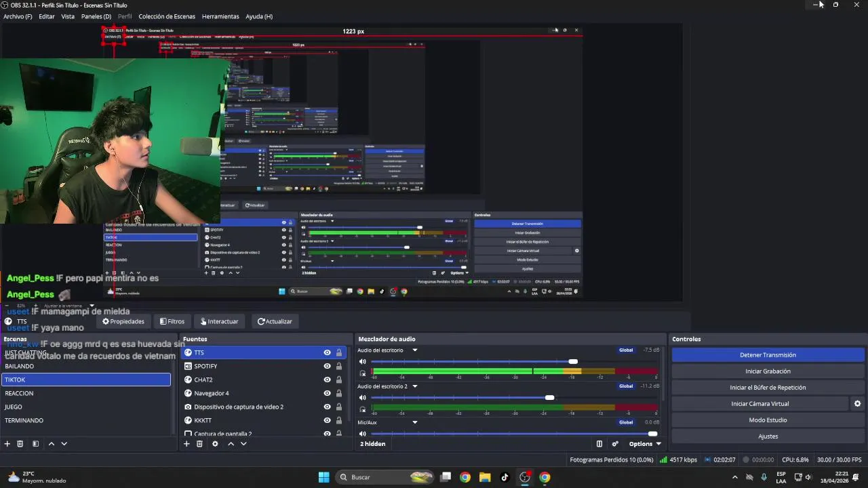Hide the Navegador 4 source

click(327, 393)
